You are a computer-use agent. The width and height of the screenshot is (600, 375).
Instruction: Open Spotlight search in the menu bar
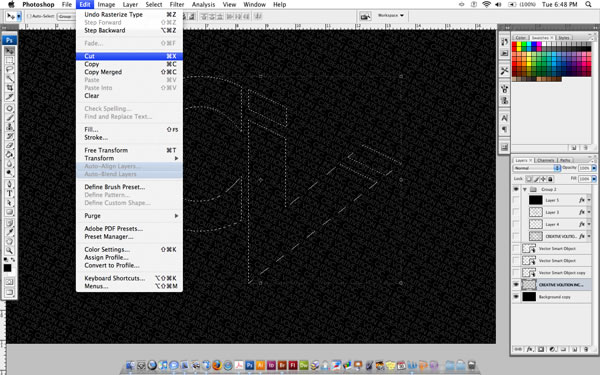coord(589,5)
